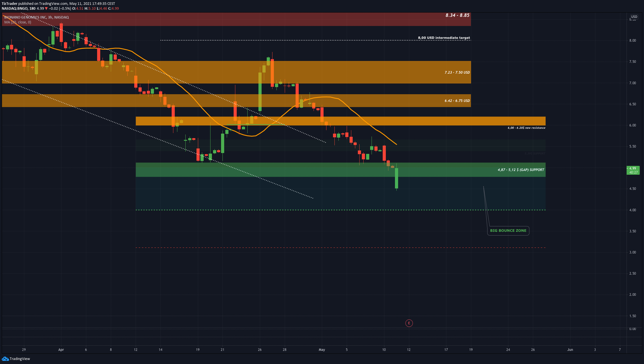Image resolution: width=644 pixels, height=364 pixels.
Task: Click the 8.00 price axis label
Action: click(x=633, y=41)
